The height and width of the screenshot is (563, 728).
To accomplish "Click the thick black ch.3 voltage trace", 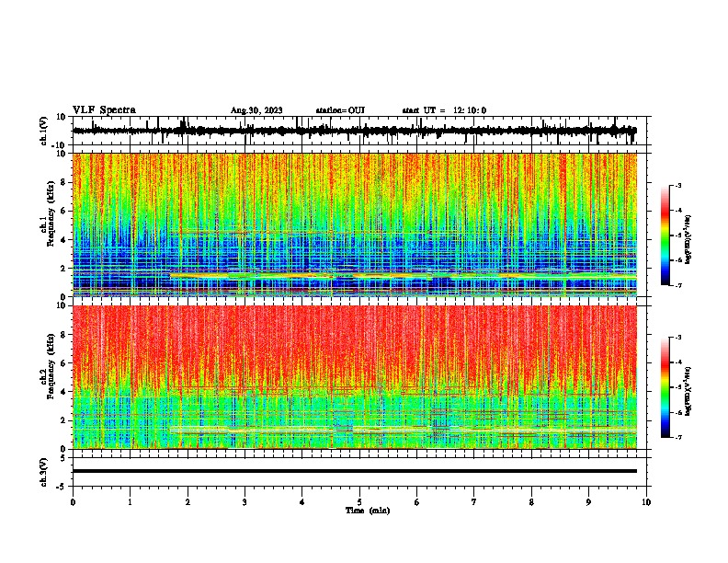I will click(x=354, y=471).
